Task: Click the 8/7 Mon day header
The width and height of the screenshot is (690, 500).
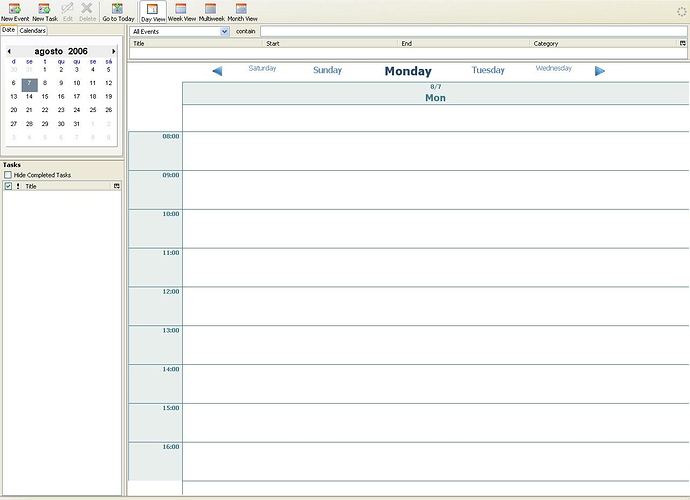Action: (436, 93)
